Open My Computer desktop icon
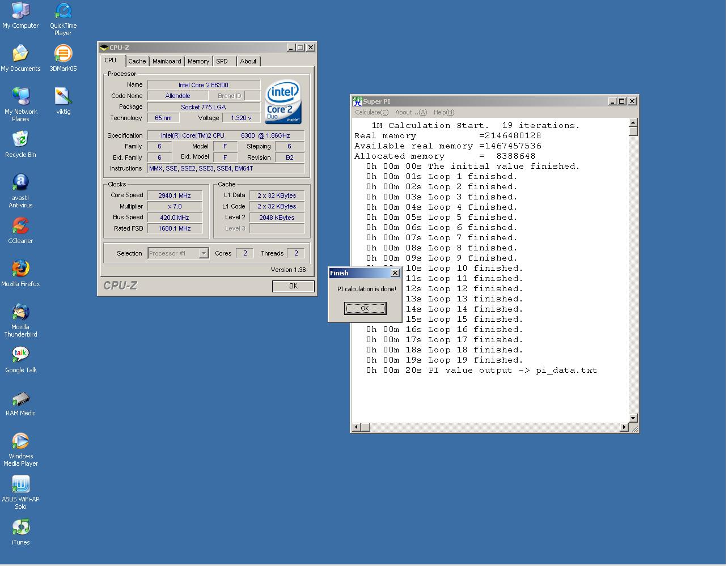This screenshot has width=728, height=566. (x=20, y=15)
